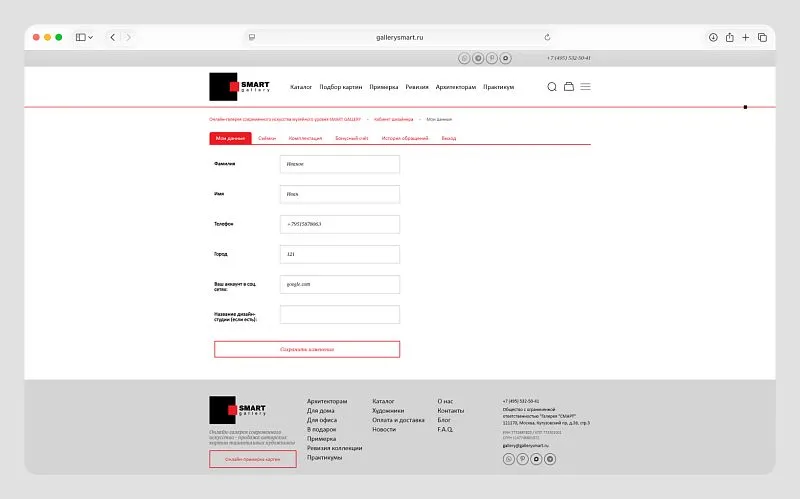Open footer link Новости
This screenshot has height=499, width=800.
tap(384, 430)
